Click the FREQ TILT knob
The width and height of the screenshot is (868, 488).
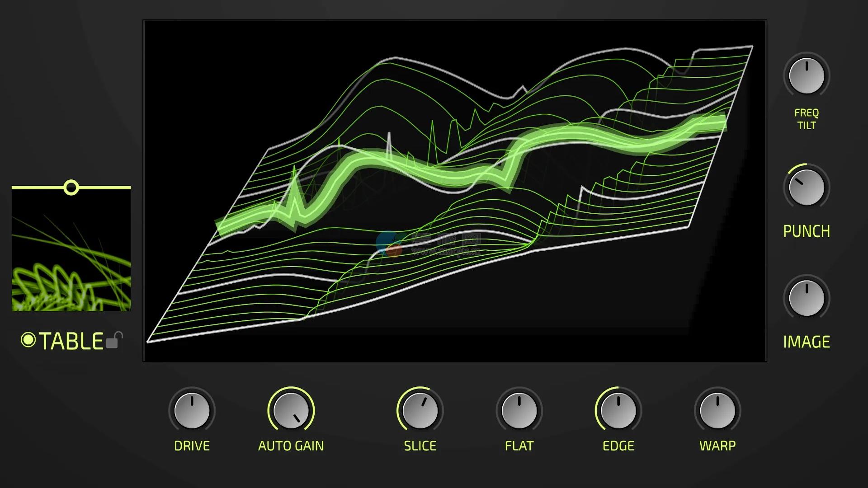807,76
